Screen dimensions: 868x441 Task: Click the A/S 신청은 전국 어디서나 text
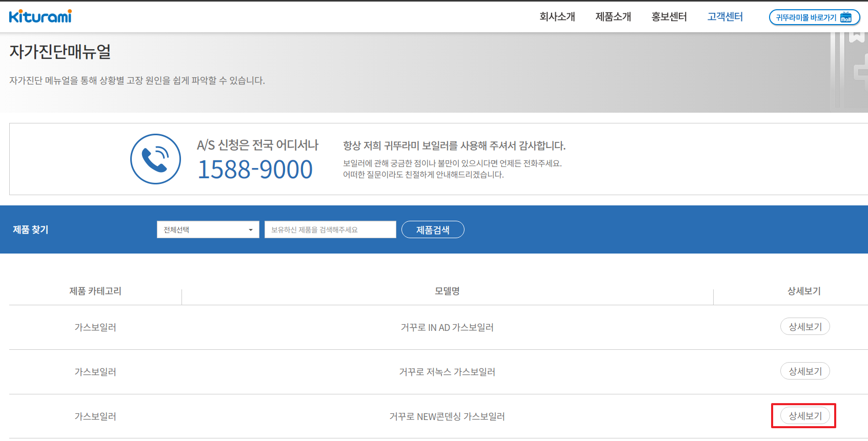(258, 145)
